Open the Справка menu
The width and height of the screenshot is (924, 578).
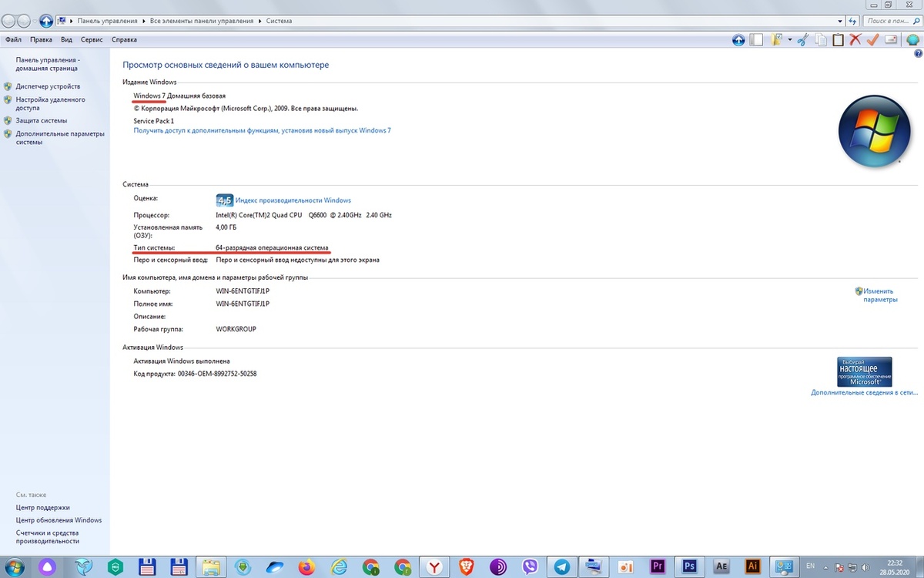coord(124,39)
